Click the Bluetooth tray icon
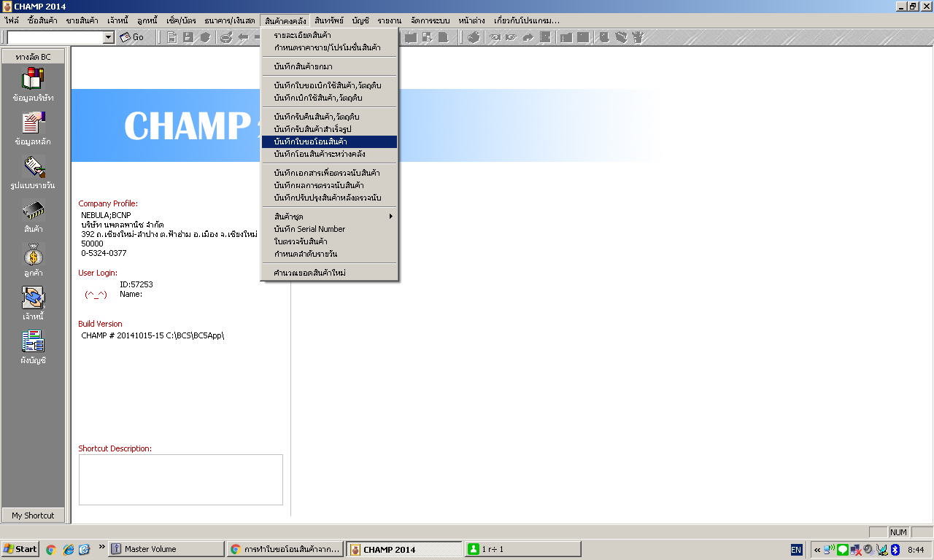The image size is (934, 560). (895, 550)
